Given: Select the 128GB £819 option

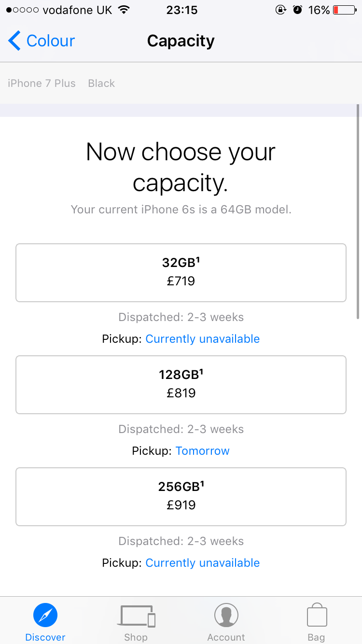Looking at the screenshot, I should click(181, 385).
